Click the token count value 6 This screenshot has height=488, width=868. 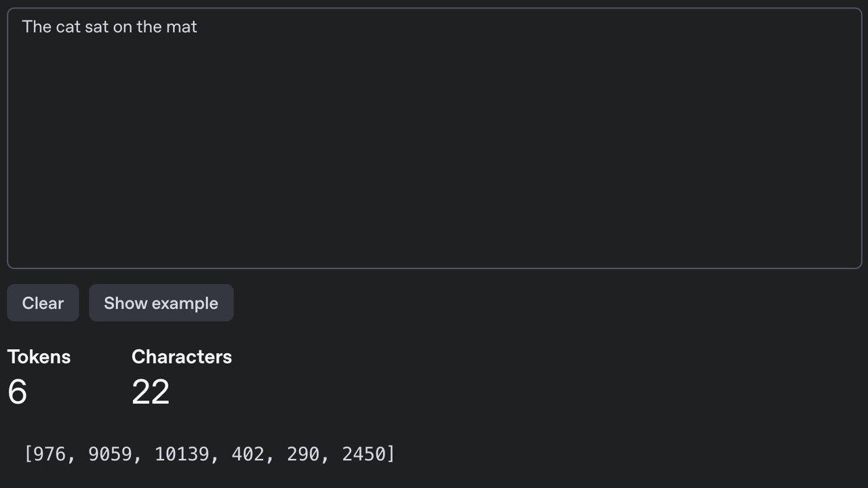(18, 392)
